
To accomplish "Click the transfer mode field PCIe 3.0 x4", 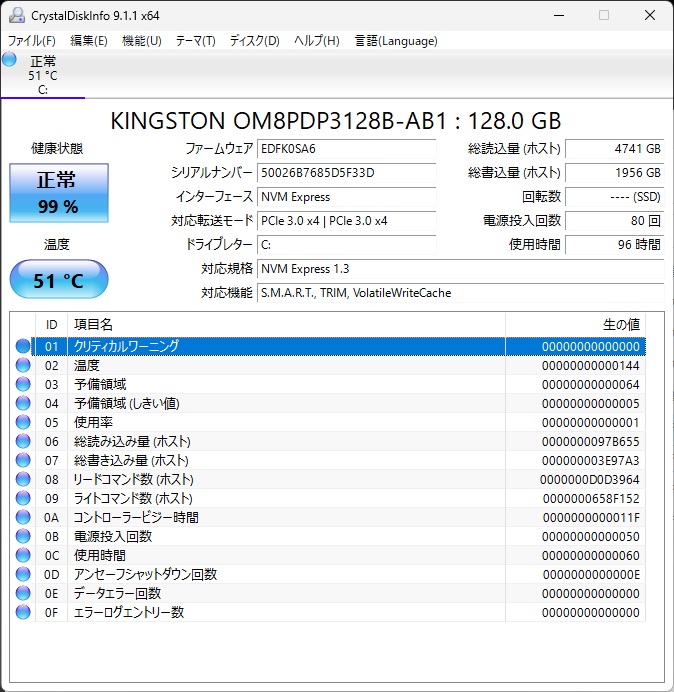I will click(x=346, y=221).
